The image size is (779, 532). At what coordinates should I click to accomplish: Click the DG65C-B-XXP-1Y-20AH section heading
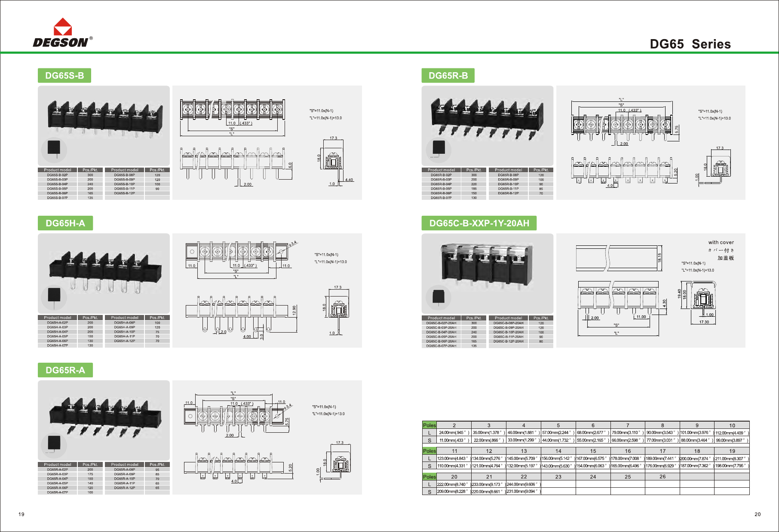click(x=479, y=223)
